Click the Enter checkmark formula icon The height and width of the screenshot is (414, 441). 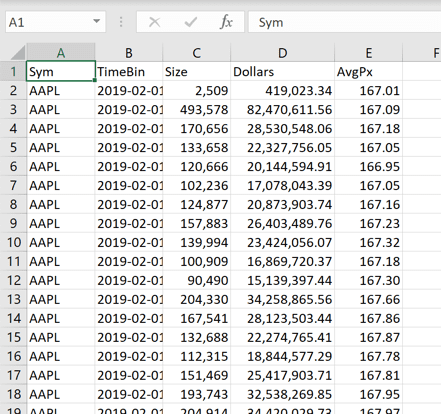coord(191,22)
